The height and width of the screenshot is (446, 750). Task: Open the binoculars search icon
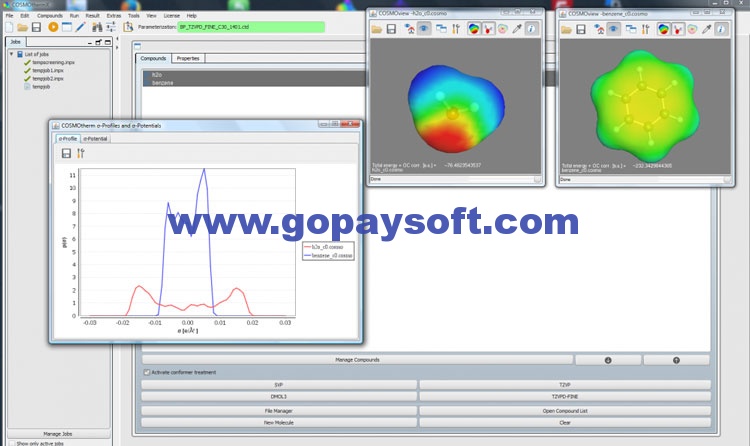[x=97, y=27]
